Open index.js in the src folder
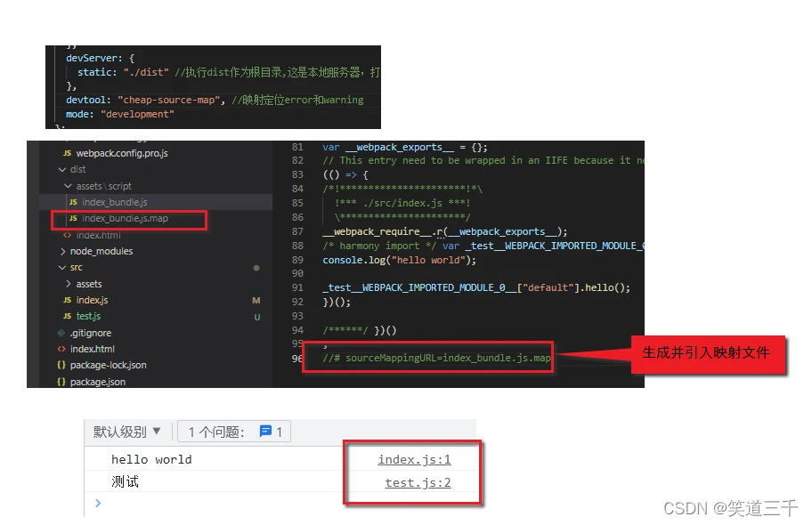Image resolution: width=812 pixels, height=525 pixels. tap(93, 300)
